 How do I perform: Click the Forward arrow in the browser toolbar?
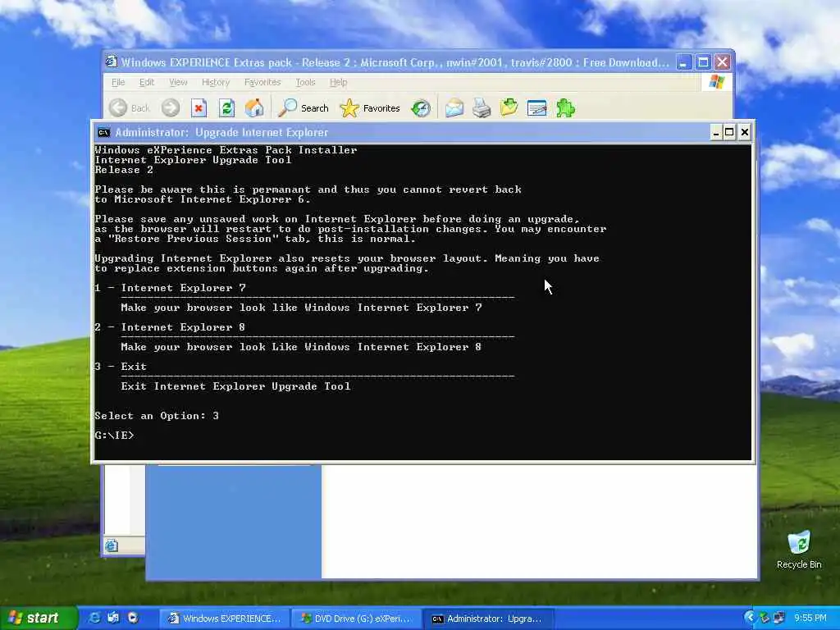[171, 108]
